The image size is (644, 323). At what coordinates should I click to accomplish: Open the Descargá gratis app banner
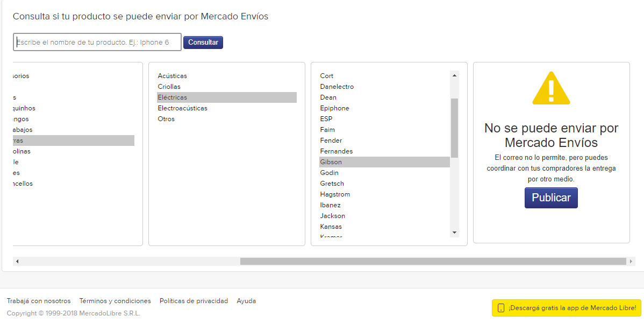click(x=567, y=308)
